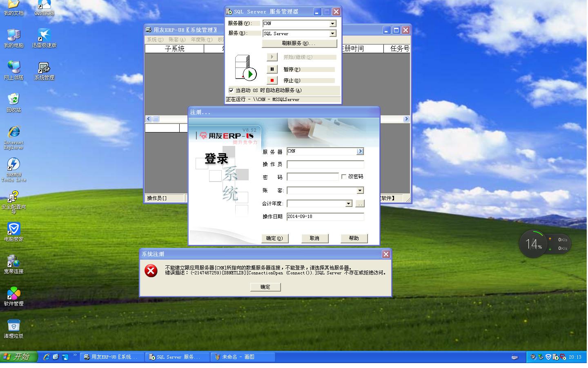Select the 软件管理 desktop shortcut
Viewport: 588px width, 368px height.
point(13,296)
